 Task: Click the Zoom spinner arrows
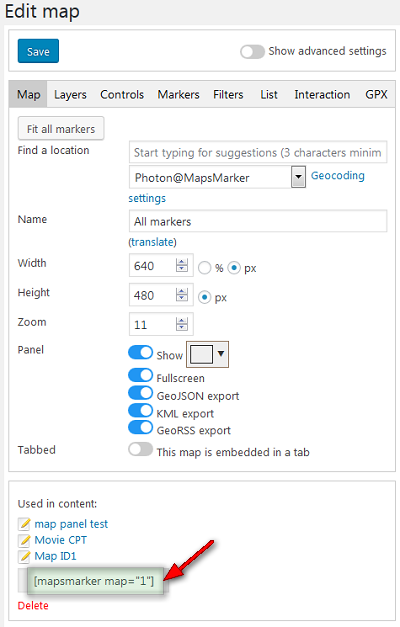[x=182, y=324]
